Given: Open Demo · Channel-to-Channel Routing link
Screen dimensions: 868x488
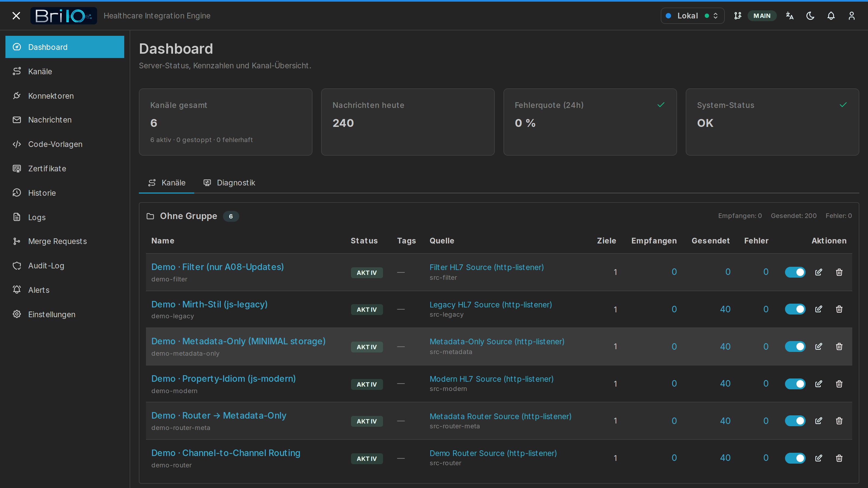Looking at the screenshot, I should point(226,453).
